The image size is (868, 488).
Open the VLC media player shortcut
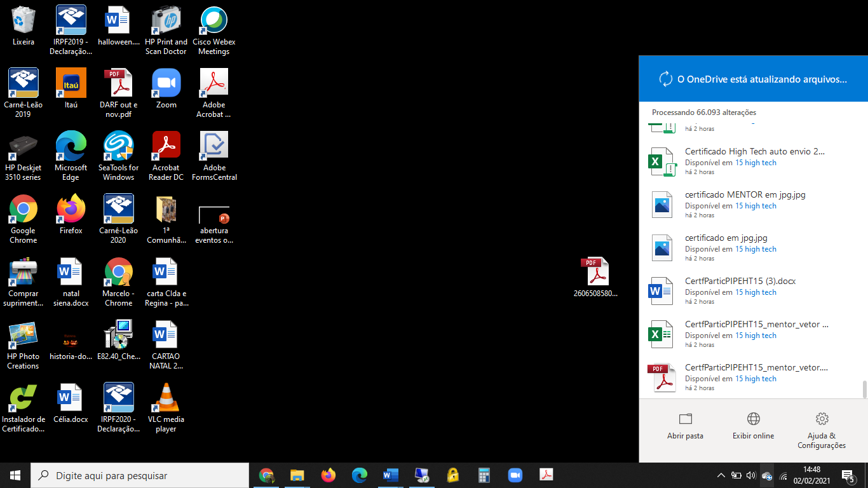click(166, 407)
